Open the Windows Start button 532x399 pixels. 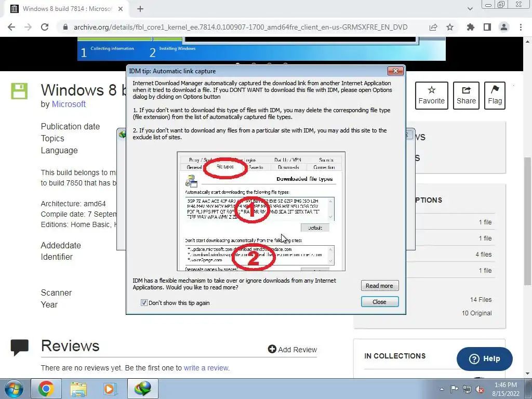coord(13,389)
